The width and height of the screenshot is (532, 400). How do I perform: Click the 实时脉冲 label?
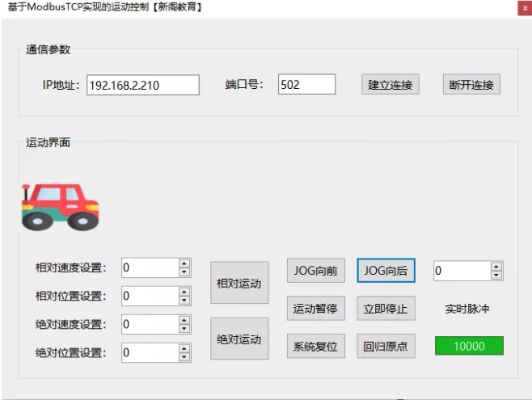467,309
